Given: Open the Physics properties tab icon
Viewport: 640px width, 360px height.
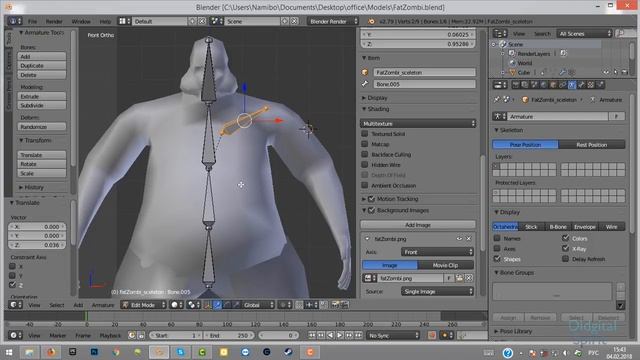Looking at the screenshot, I should click(x=600, y=85).
